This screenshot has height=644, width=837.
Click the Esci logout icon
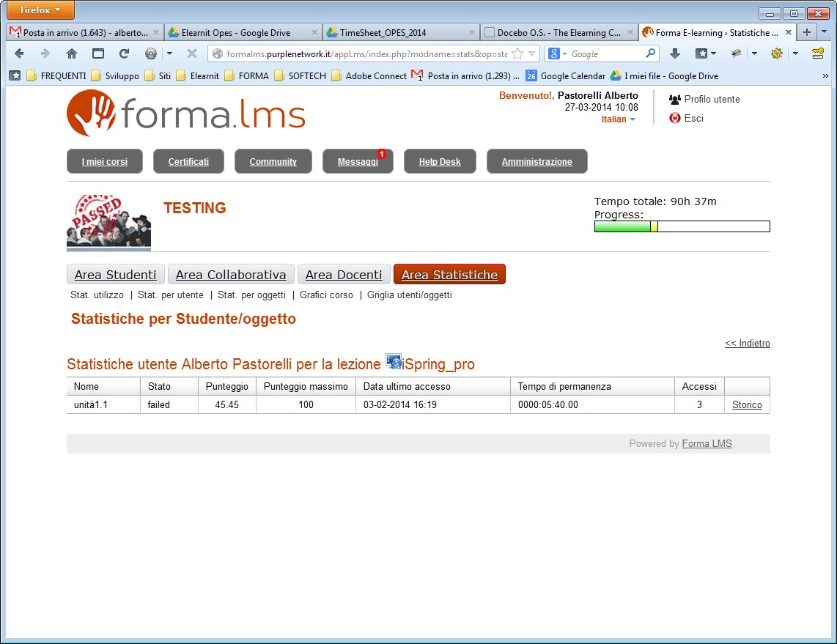coord(675,118)
